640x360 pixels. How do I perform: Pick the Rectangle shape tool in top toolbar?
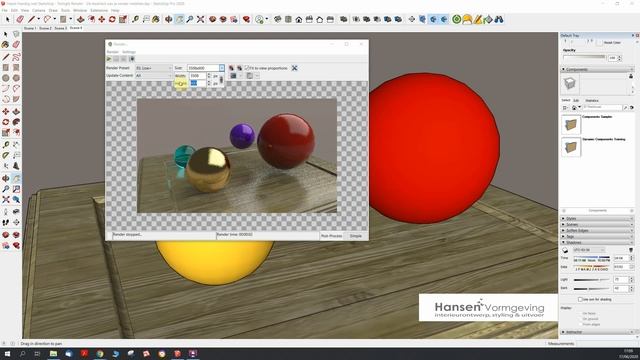pyautogui.click(x=63, y=19)
